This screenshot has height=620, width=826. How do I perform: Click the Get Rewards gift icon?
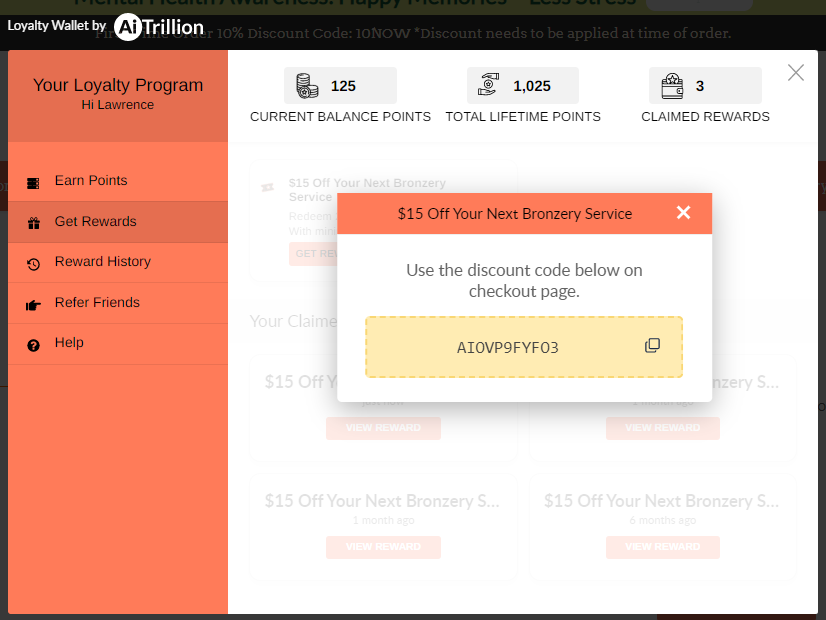(34, 223)
